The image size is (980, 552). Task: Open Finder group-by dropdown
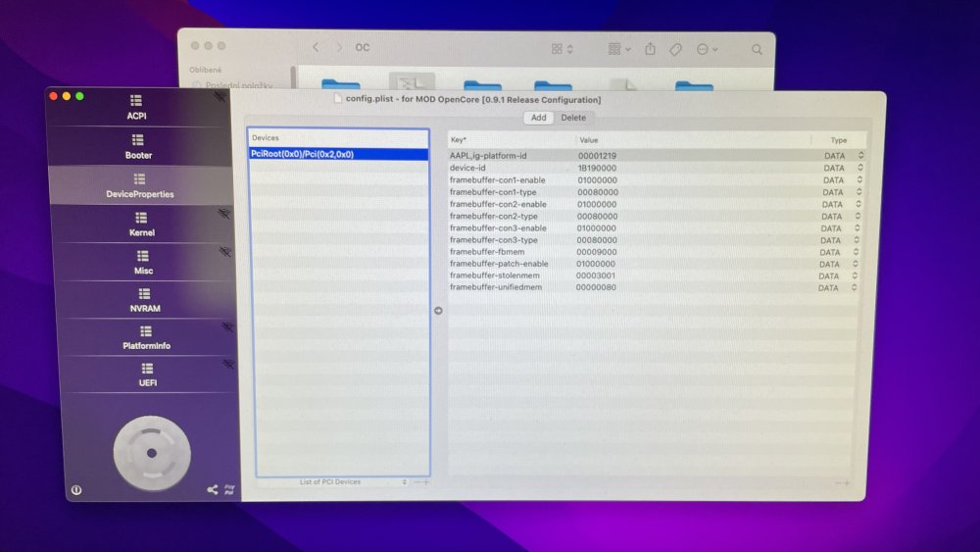coord(619,49)
